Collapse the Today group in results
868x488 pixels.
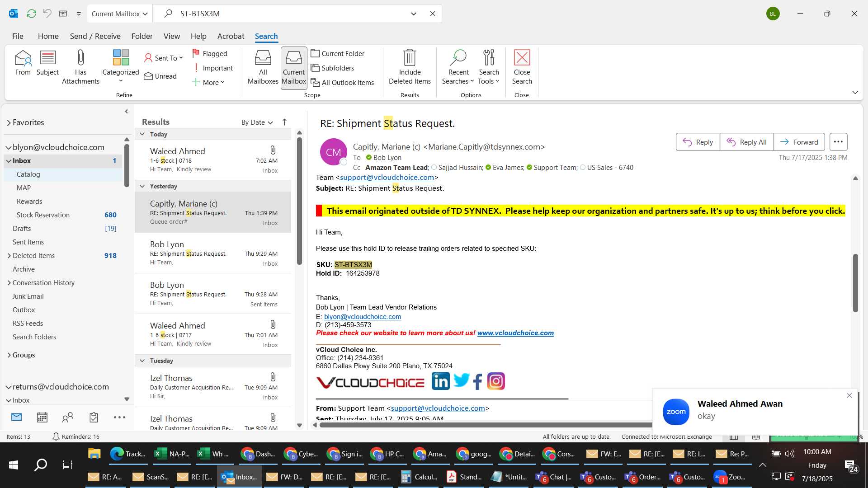tap(142, 134)
